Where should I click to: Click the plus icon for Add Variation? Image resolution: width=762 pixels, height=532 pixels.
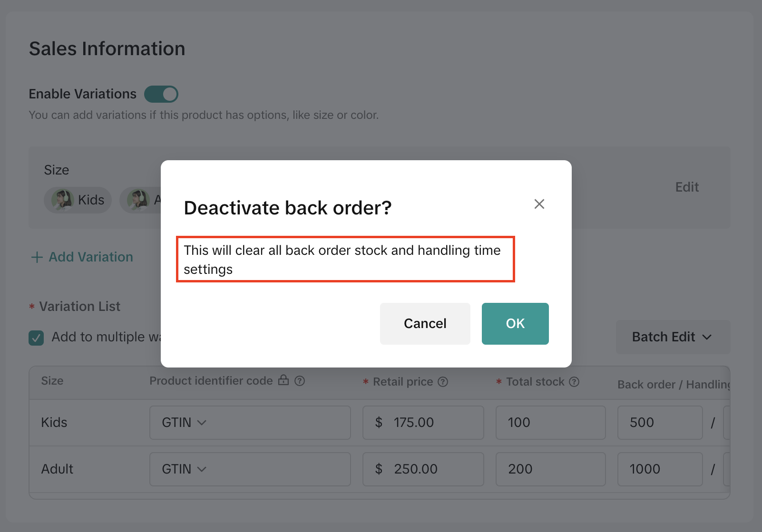click(x=37, y=257)
